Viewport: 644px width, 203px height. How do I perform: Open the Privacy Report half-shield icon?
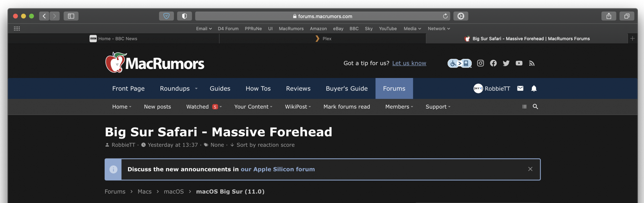pyautogui.click(x=185, y=16)
